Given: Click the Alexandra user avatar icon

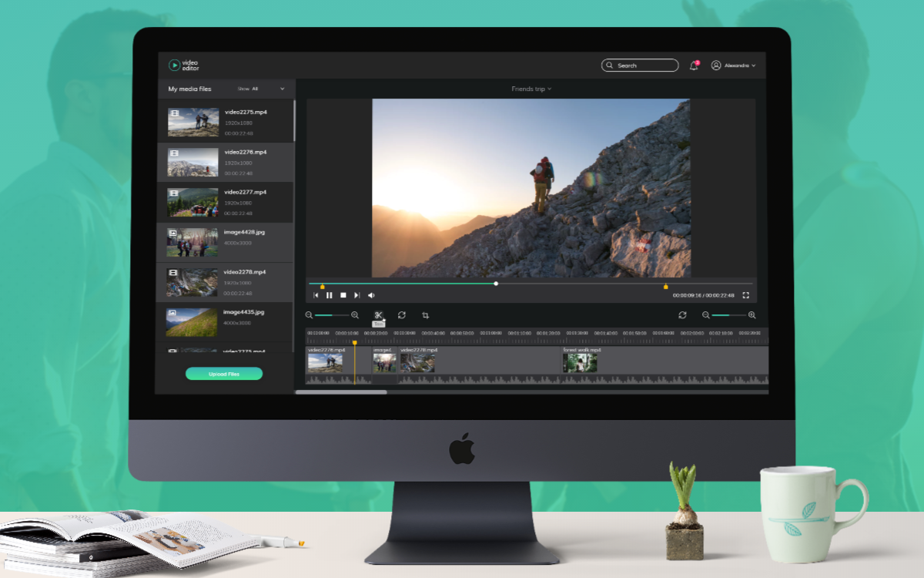Looking at the screenshot, I should point(716,66).
